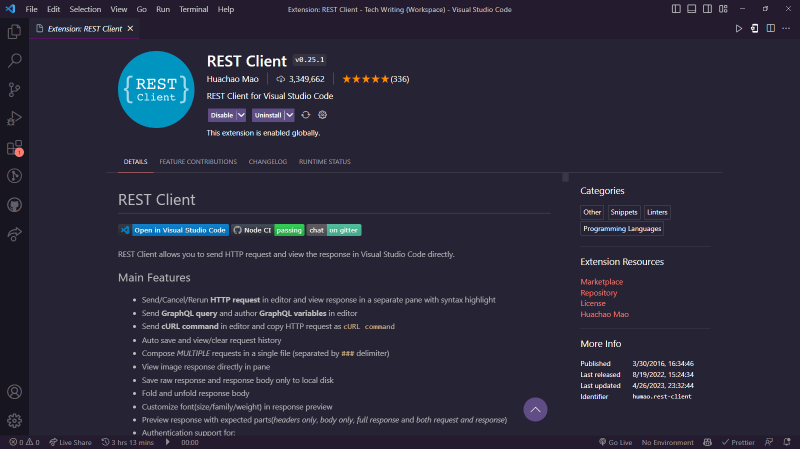Open the notifications bell in status bar
This screenshot has width=800, height=449.
[x=787, y=442]
